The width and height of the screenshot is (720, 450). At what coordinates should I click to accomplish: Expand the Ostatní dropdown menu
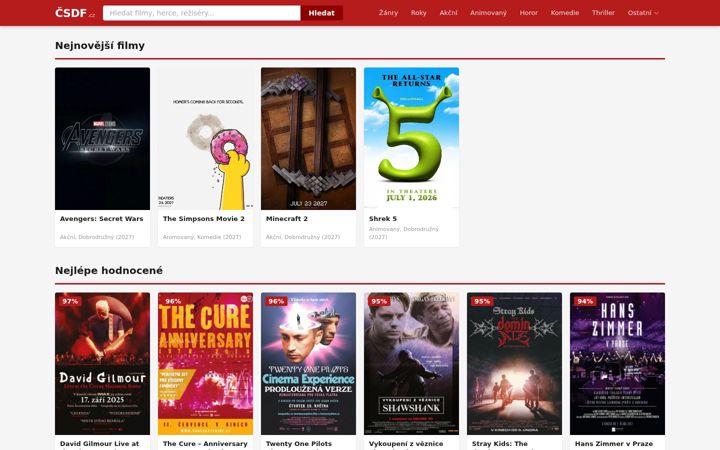click(643, 13)
